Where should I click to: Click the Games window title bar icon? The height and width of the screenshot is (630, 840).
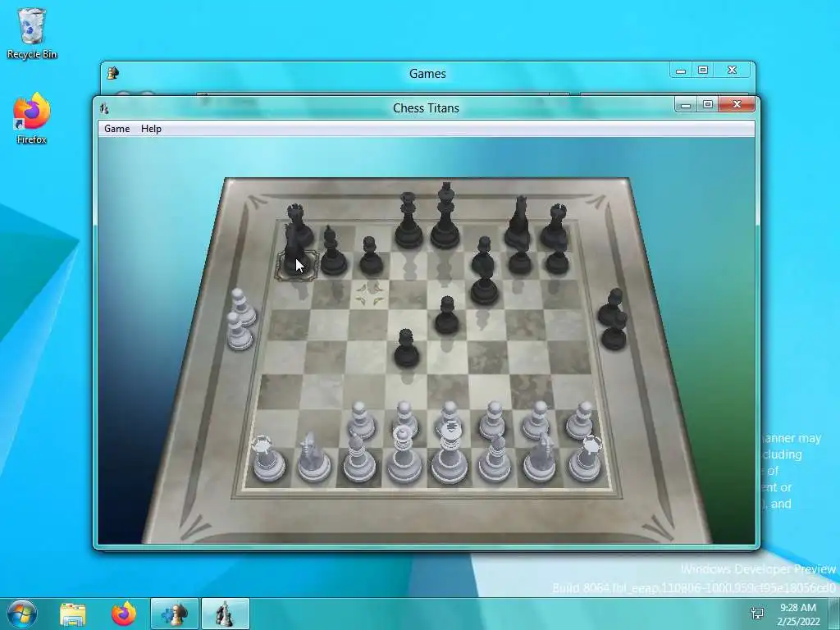click(112, 73)
